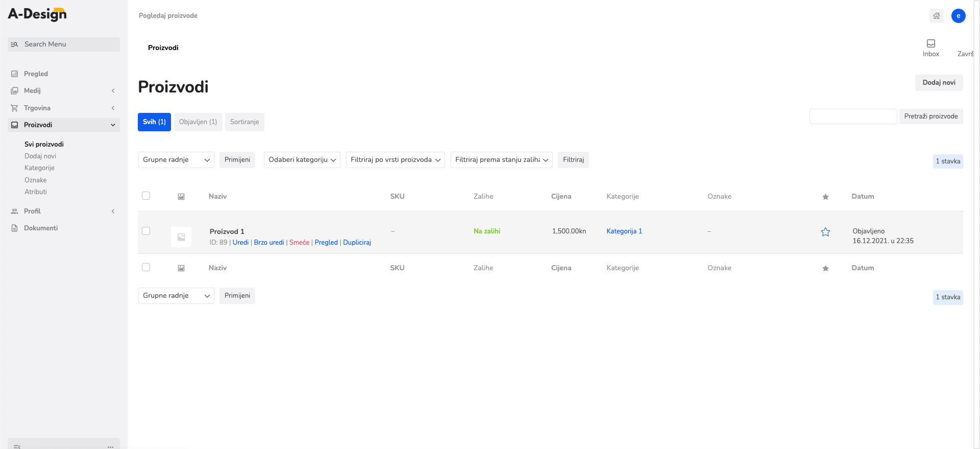Click the image column header icon
This screenshot has width=980, height=449.
coord(181,197)
